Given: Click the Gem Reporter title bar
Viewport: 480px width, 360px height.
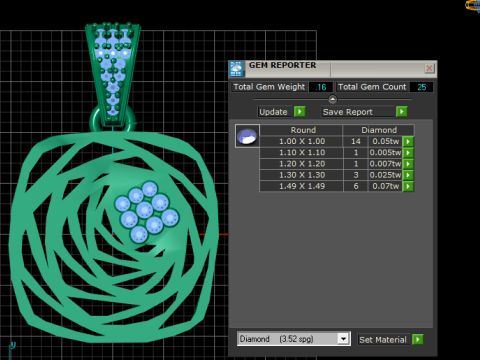Looking at the screenshot, I should (x=333, y=68).
